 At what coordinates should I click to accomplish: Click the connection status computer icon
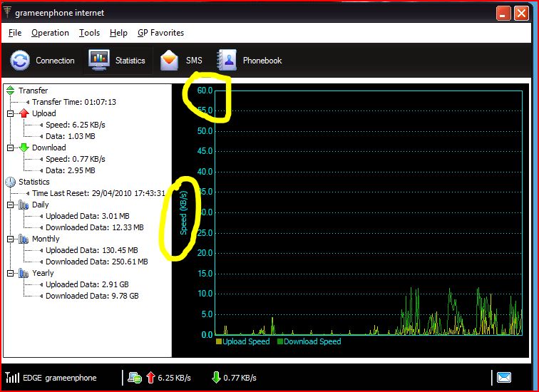(135, 378)
